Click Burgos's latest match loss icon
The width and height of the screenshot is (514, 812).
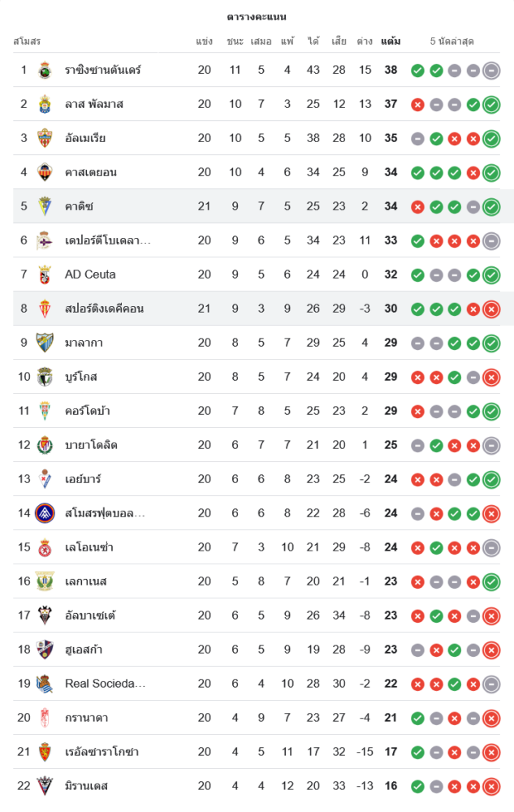(491, 377)
